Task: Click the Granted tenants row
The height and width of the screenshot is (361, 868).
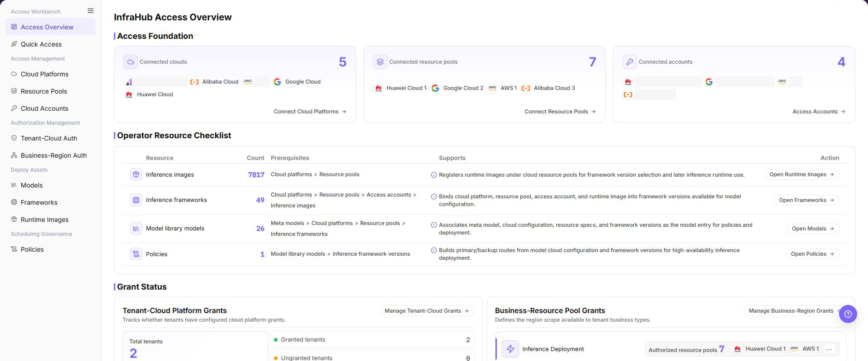Action: pyautogui.click(x=372, y=340)
